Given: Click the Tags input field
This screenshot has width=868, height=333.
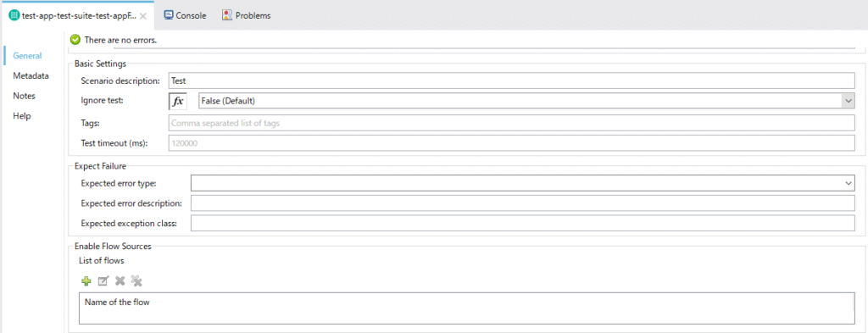Looking at the screenshot, I should 511,123.
